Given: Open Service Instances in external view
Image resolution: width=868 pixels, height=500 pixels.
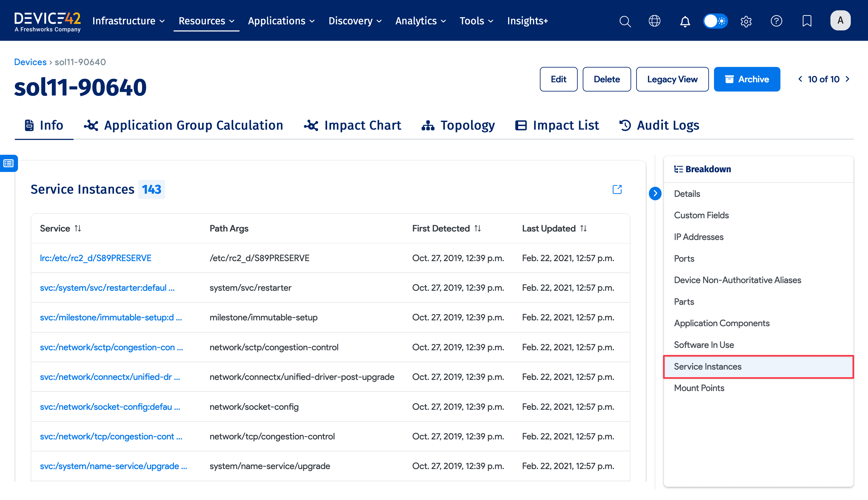Looking at the screenshot, I should (x=617, y=190).
